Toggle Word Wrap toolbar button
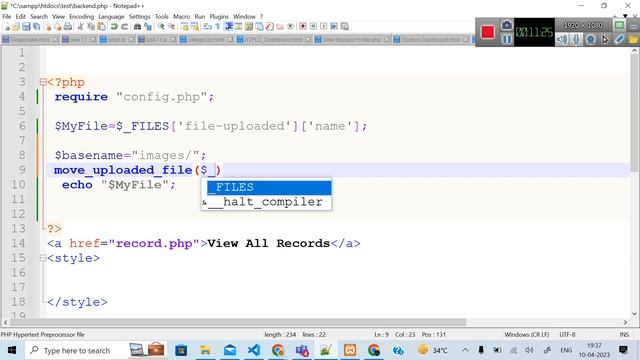The height and width of the screenshot is (360, 640). 207,27
